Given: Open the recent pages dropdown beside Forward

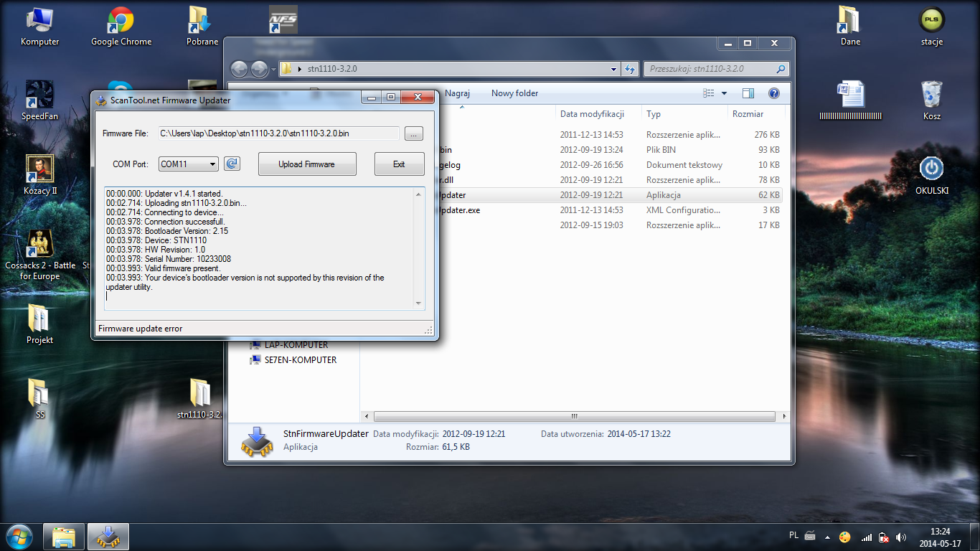Looking at the screenshot, I should (x=273, y=70).
